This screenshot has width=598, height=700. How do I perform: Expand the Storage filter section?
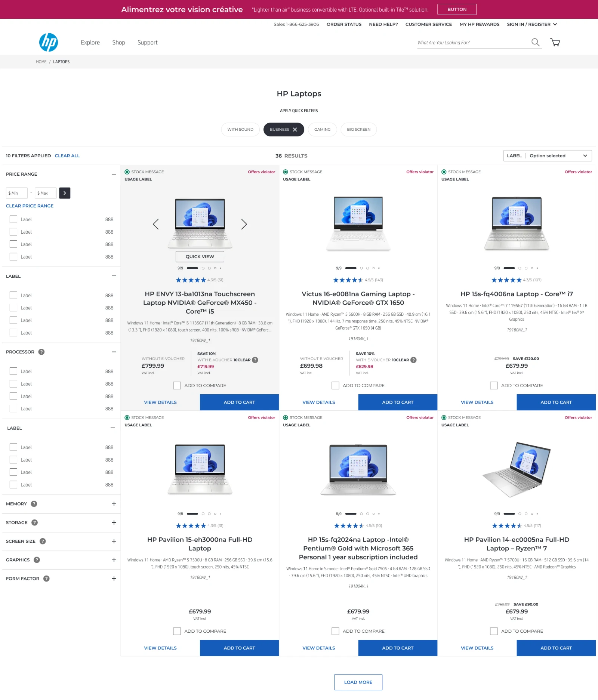(x=114, y=522)
